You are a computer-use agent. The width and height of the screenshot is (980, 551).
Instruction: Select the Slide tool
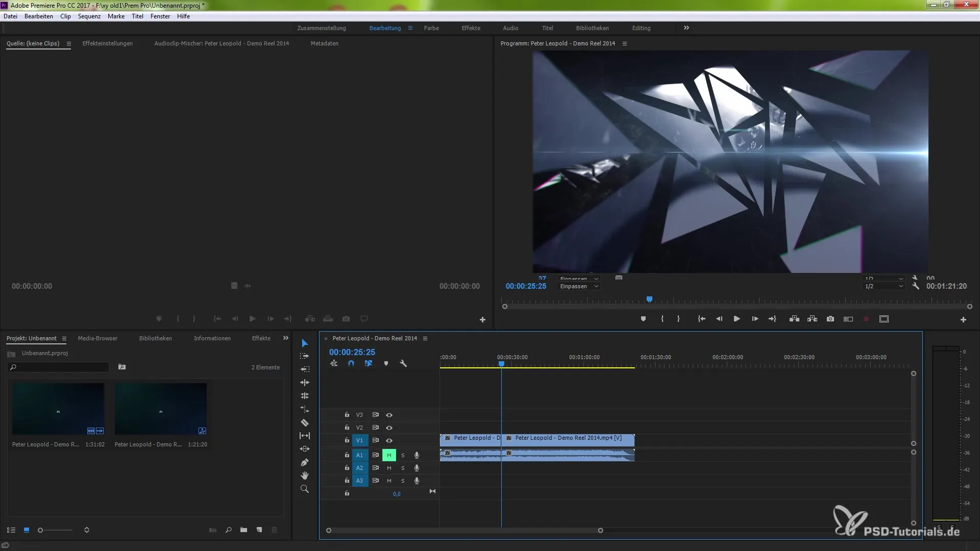[305, 449]
